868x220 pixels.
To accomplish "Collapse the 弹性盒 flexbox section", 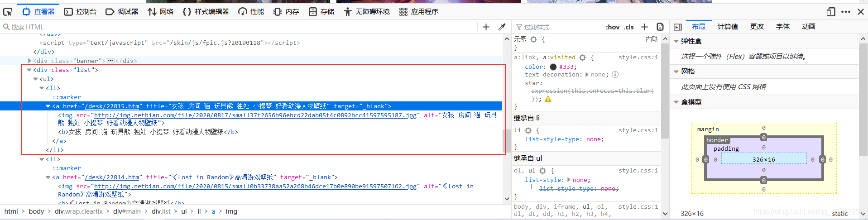I will tap(676, 41).
